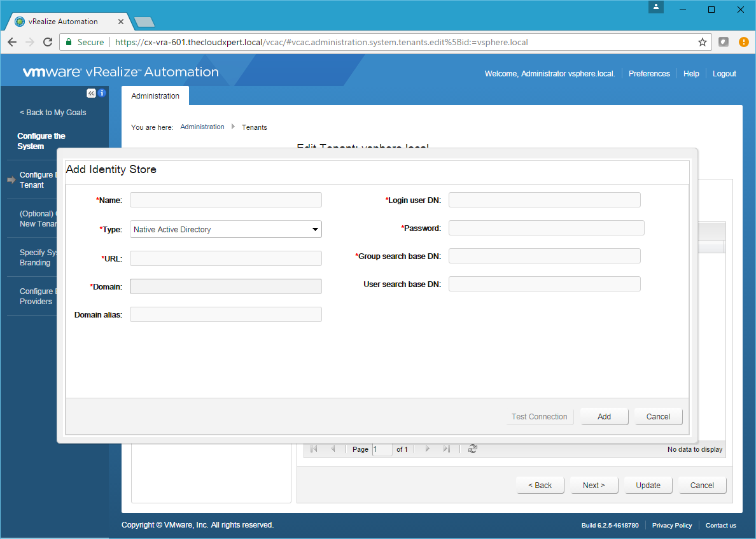Focus the Login user DN field
756x539 pixels.
coord(544,200)
